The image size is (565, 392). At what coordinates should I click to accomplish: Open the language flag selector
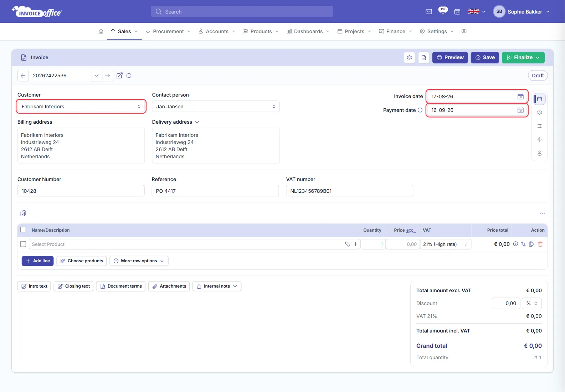point(477,12)
